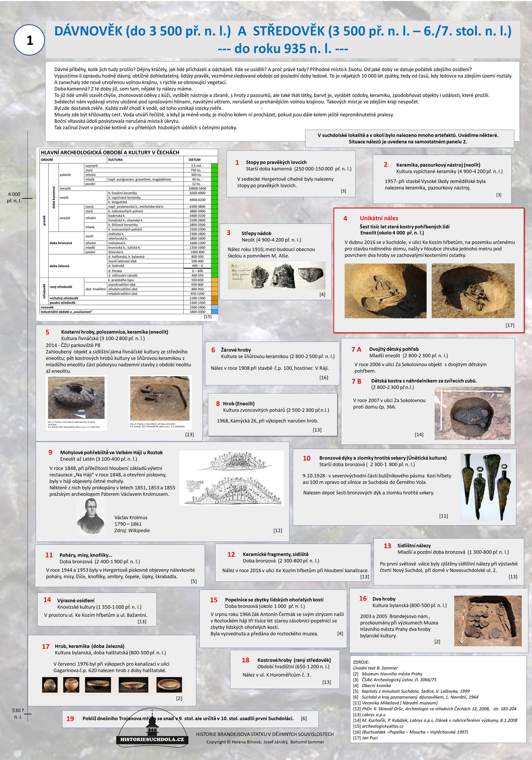Click 'Popelnice se zbytky lidských ohořelých kostí' heading

coord(274,600)
